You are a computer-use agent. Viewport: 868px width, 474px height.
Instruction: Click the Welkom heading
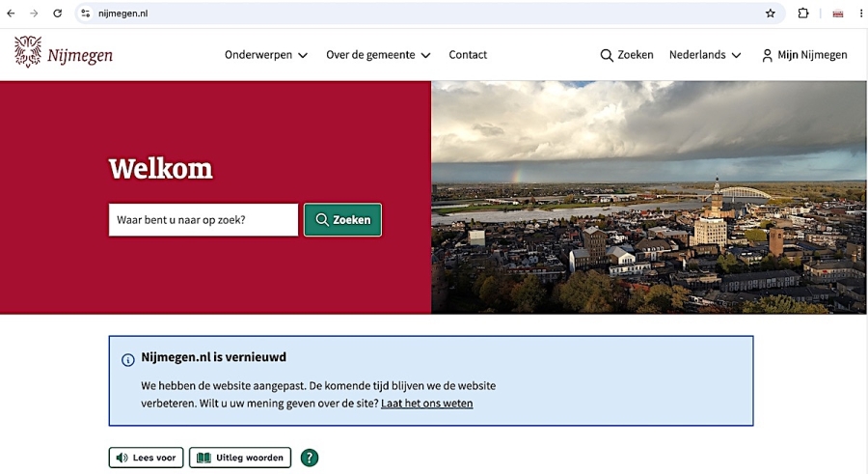[160, 169]
